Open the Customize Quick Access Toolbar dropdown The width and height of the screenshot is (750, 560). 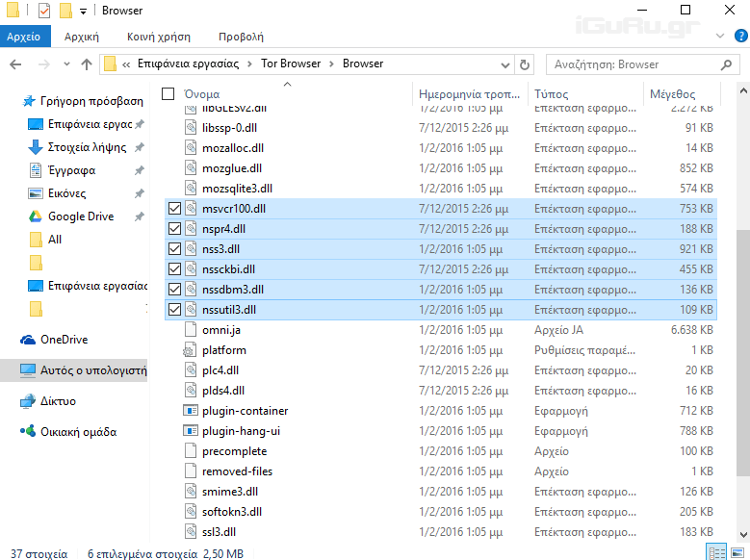coord(83,11)
